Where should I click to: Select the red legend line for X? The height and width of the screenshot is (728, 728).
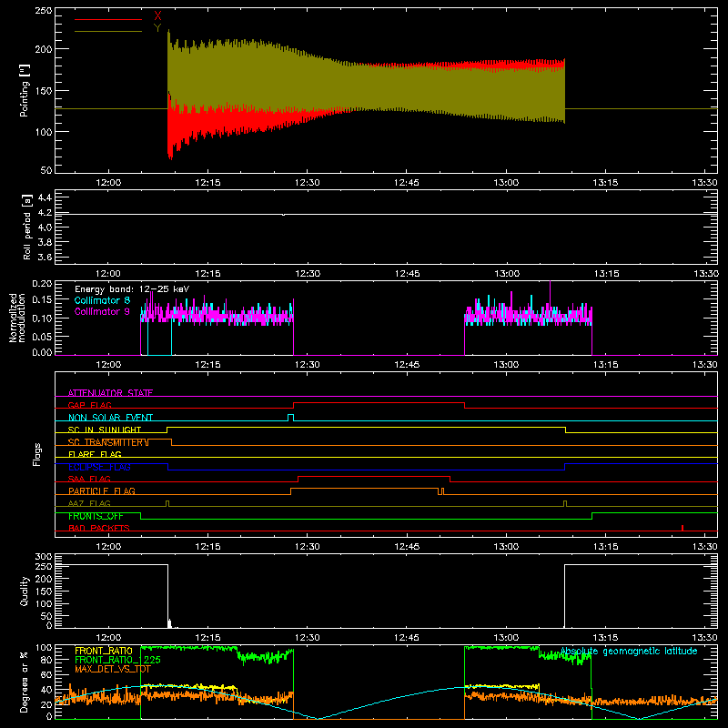(108, 19)
